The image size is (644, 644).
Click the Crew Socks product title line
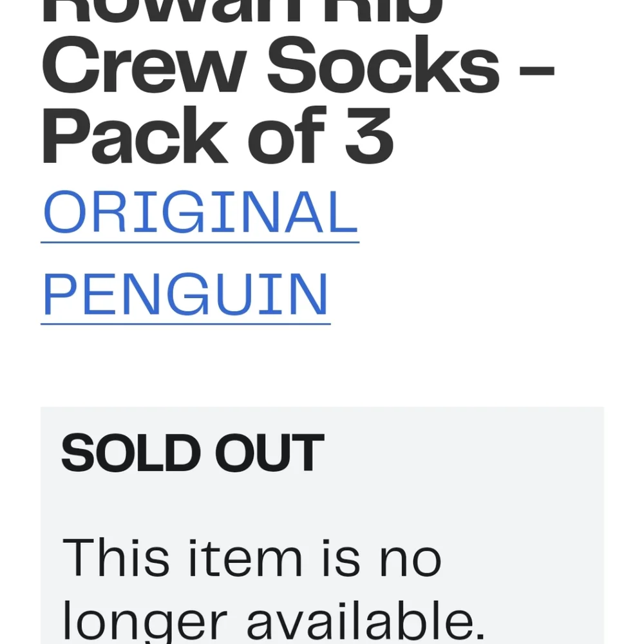[x=298, y=65]
